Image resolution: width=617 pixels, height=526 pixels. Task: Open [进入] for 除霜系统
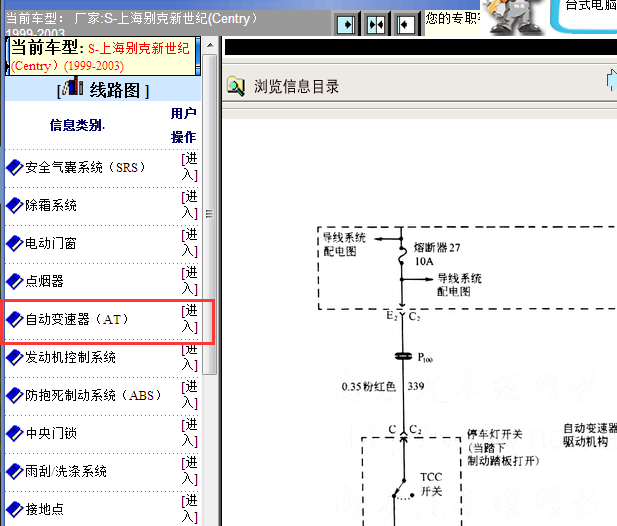coord(189,205)
